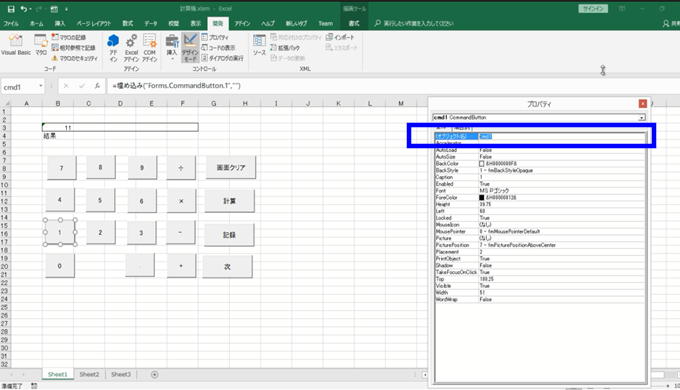The height and width of the screenshot is (390, 680).
Task: Switch to the Format (書式) contextual tab
Action: [354, 23]
